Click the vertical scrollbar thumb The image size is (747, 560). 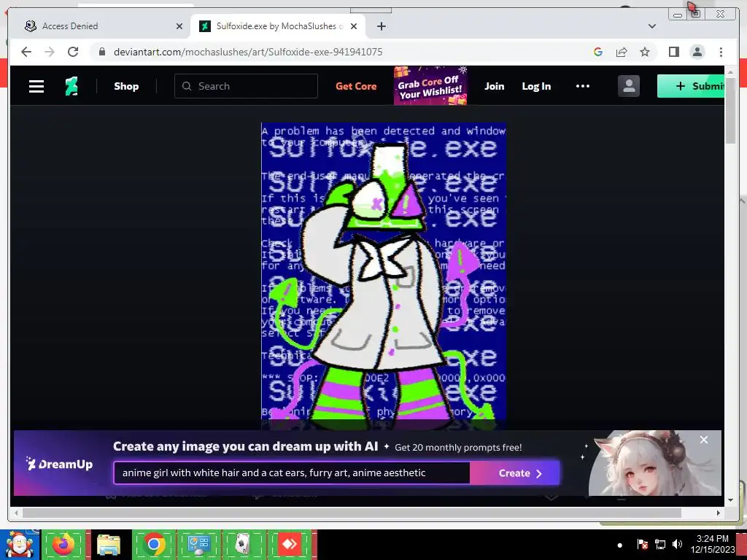click(730, 111)
